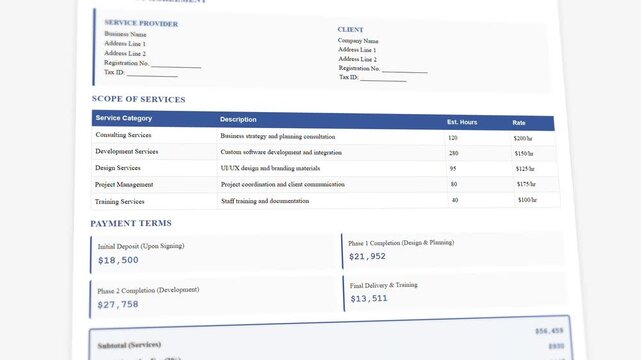The width and height of the screenshot is (641, 360).
Task: Click the Staff training and documentation description
Action: 265,201
